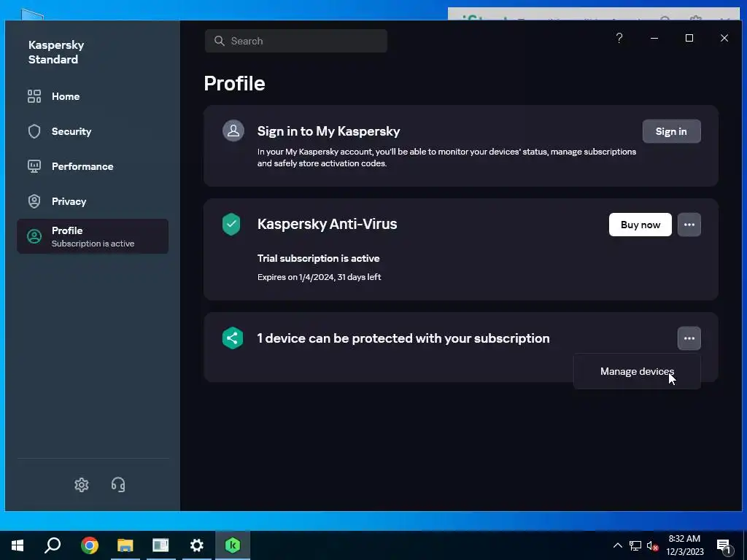Go to the Home tab
The image size is (747, 560).
(93, 96)
